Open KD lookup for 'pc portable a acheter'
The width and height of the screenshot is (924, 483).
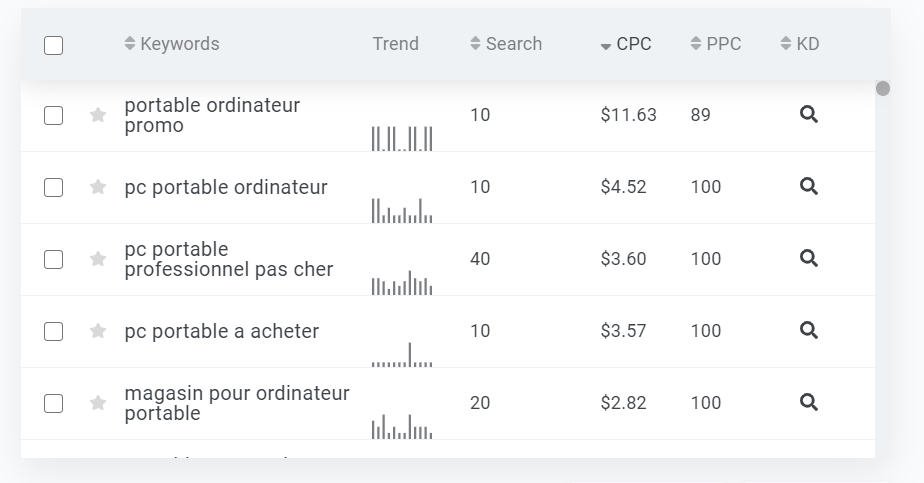point(809,331)
